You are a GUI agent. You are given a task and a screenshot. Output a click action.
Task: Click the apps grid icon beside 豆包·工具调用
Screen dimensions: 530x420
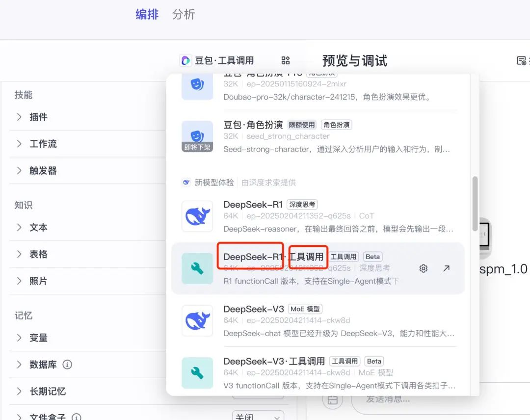(x=285, y=60)
